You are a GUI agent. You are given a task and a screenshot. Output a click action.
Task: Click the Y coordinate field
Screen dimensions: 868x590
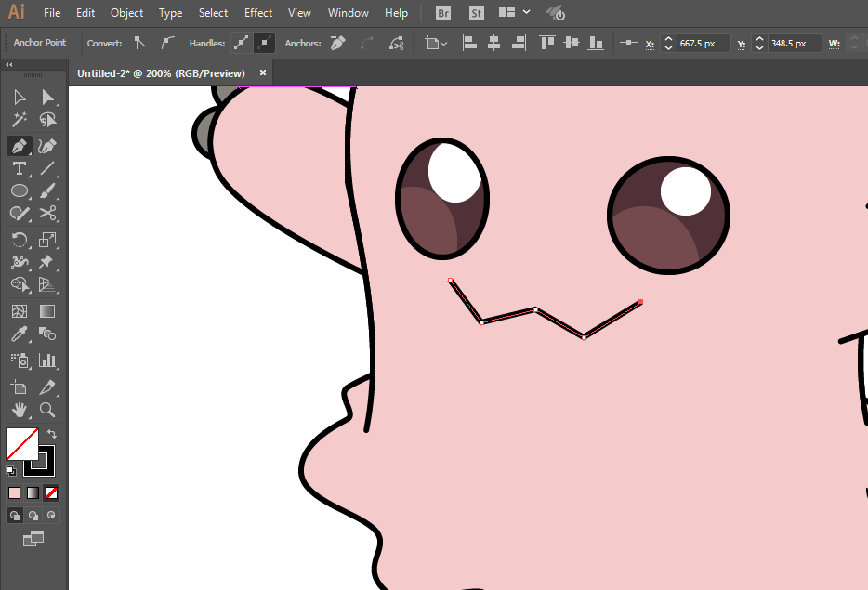[x=794, y=43]
